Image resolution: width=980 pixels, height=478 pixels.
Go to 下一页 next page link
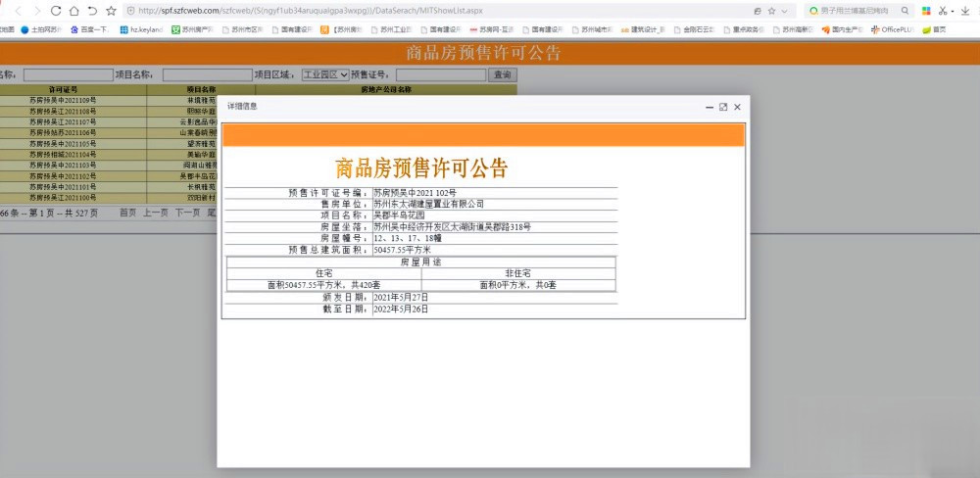coord(187,213)
